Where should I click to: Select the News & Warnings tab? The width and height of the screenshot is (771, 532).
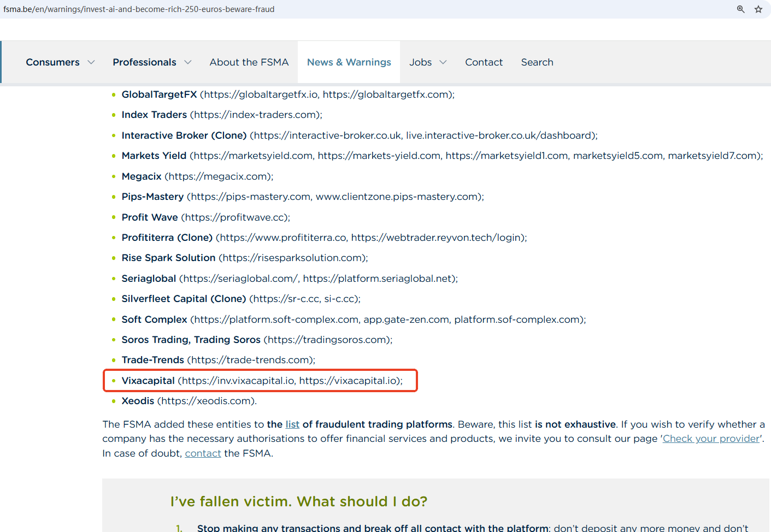pos(349,62)
